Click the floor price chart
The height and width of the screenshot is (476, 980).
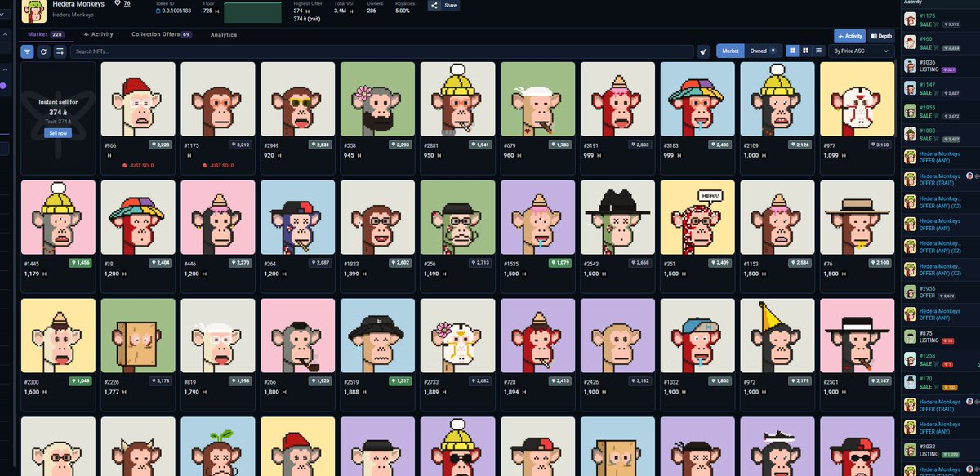(x=252, y=12)
